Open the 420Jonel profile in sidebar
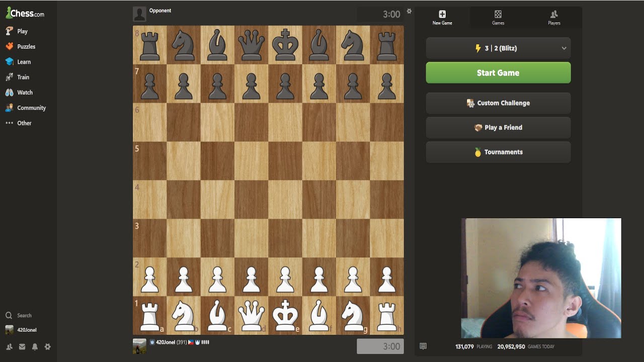Image resolution: width=644 pixels, height=362 pixels. coord(21,330)
